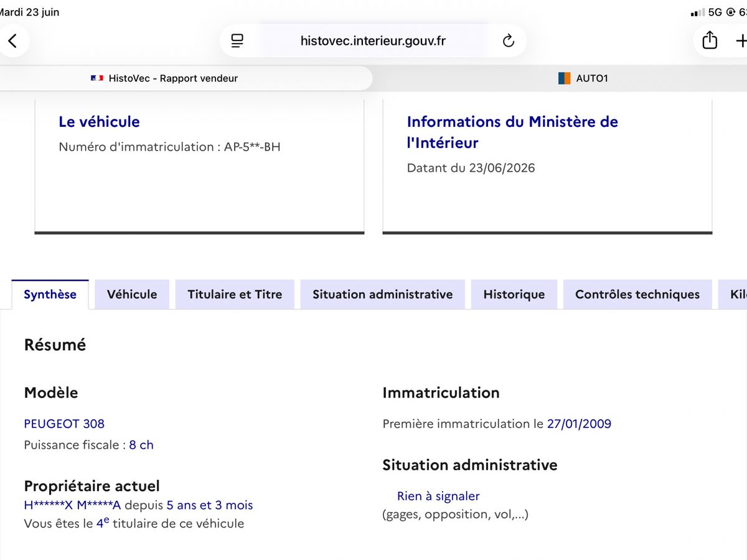Open the Historique tab

coord(514,294)
